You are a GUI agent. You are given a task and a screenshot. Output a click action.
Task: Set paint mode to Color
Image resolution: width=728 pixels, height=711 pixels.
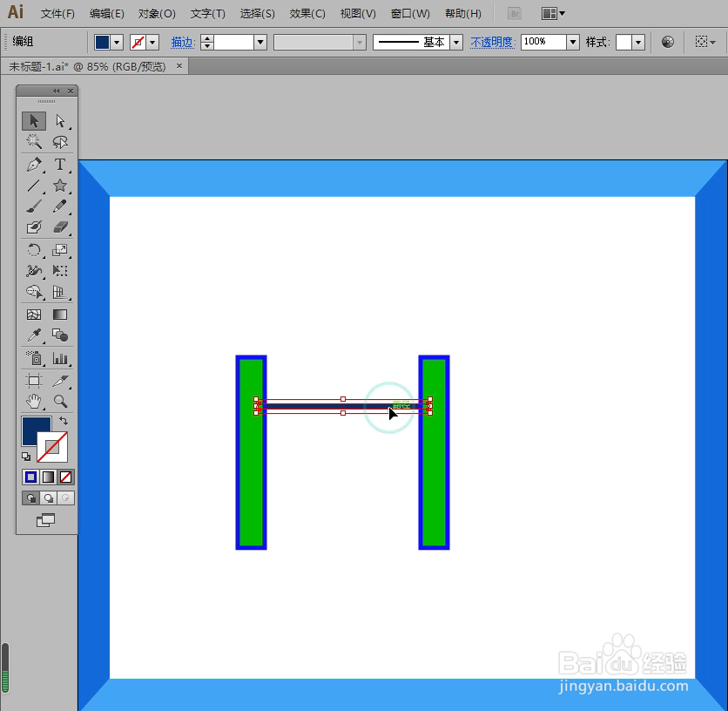point(31,477)
